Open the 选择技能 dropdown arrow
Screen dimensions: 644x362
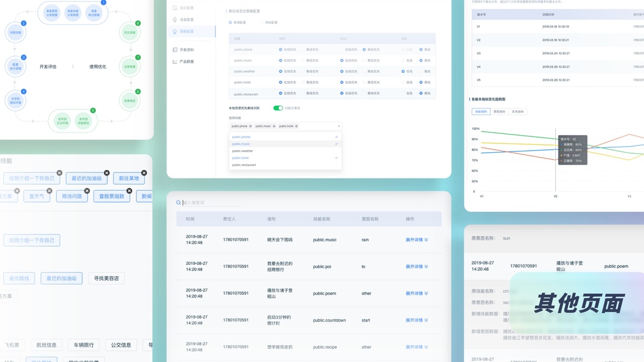tap(339, 127)
